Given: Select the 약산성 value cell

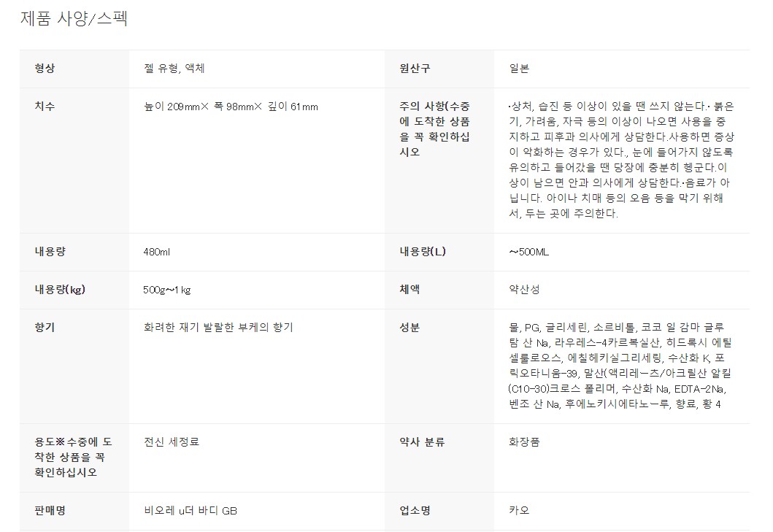Looking at the screenshot, I should point(622,290).
